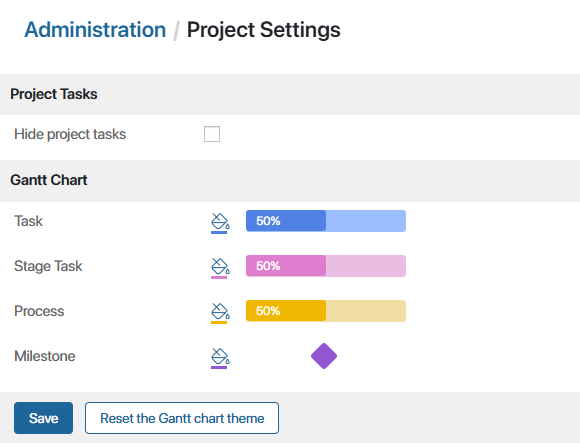
Task: Click the yellow Process 50% progress bar
Action: [326, 311]
